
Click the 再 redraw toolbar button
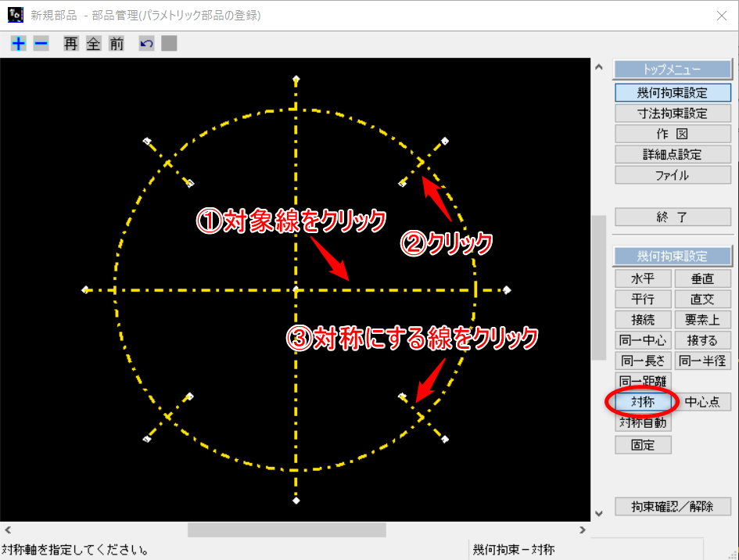[x=70, y=44]
